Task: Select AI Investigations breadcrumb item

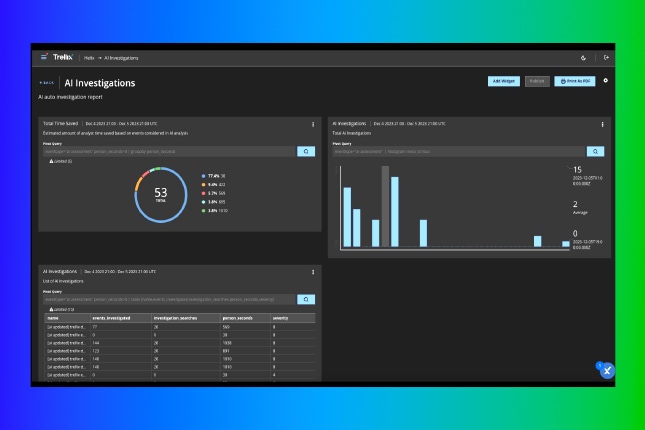Action: [x=120, y=58]
